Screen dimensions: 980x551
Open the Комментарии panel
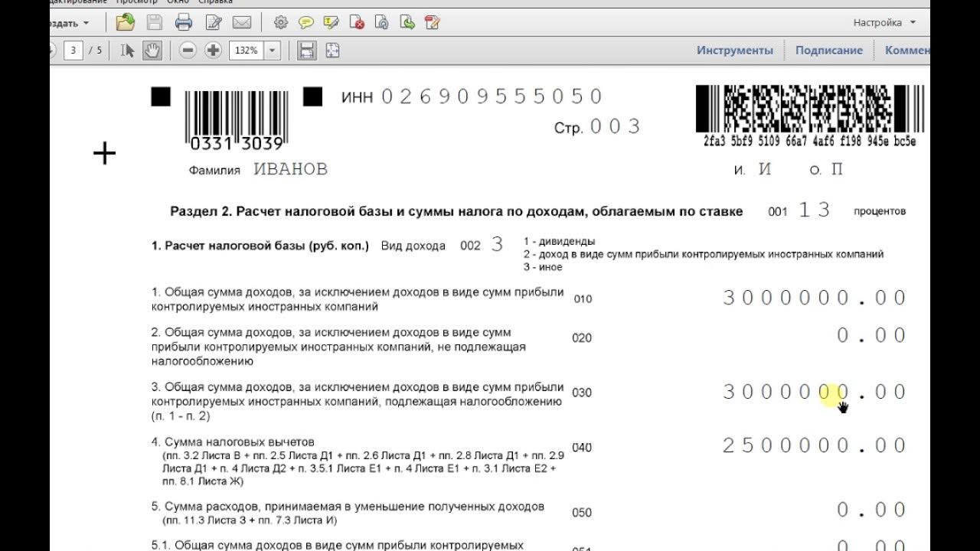[x=908, y=51]
